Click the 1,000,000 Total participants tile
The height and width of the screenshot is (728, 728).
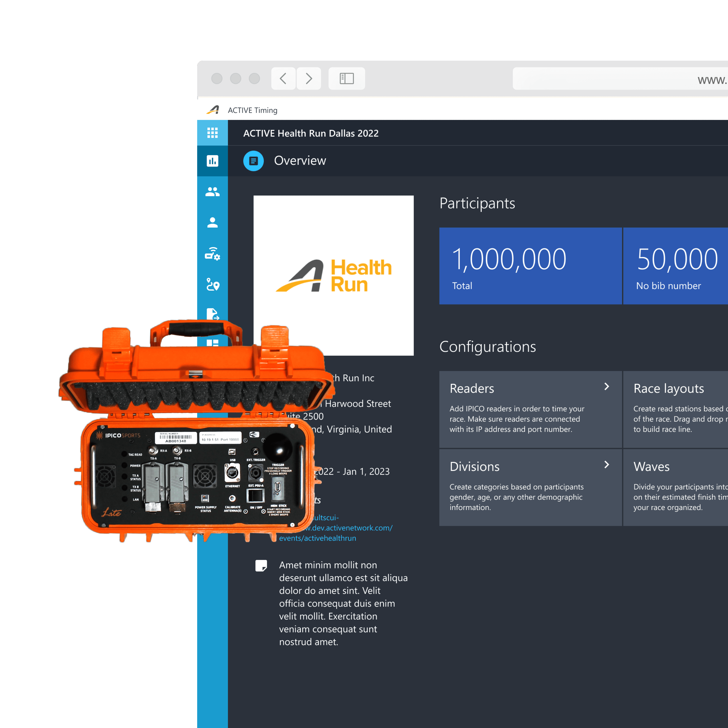[530, 266]
